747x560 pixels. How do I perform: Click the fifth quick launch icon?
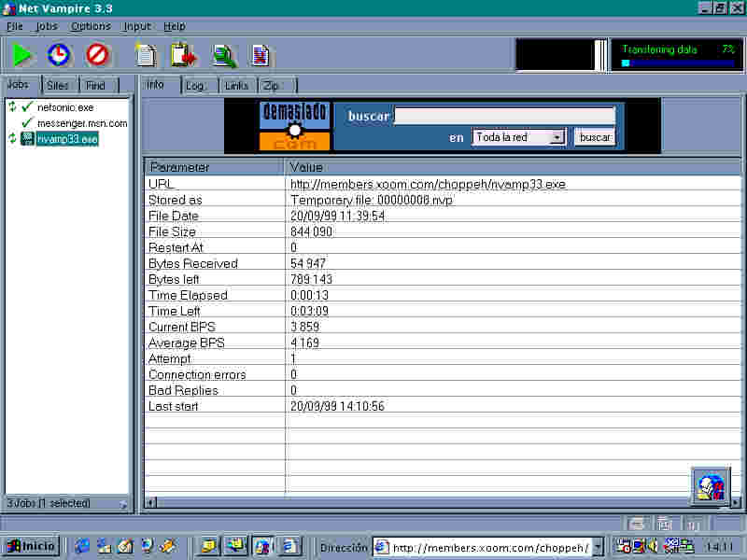pos(168,546)
